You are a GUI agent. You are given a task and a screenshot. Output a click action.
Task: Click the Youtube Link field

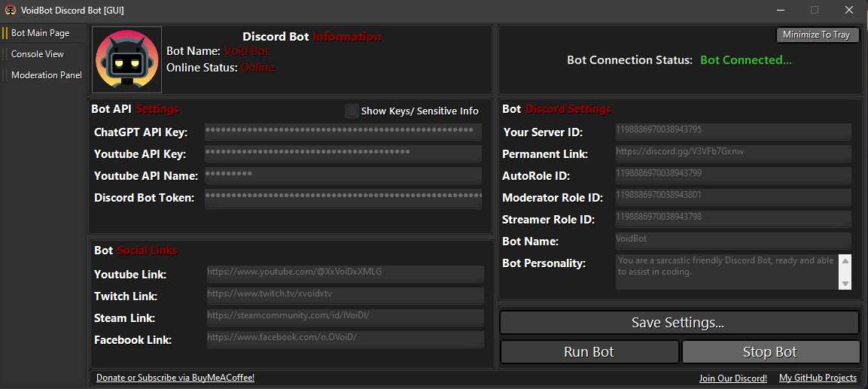[x=346, y=274]
